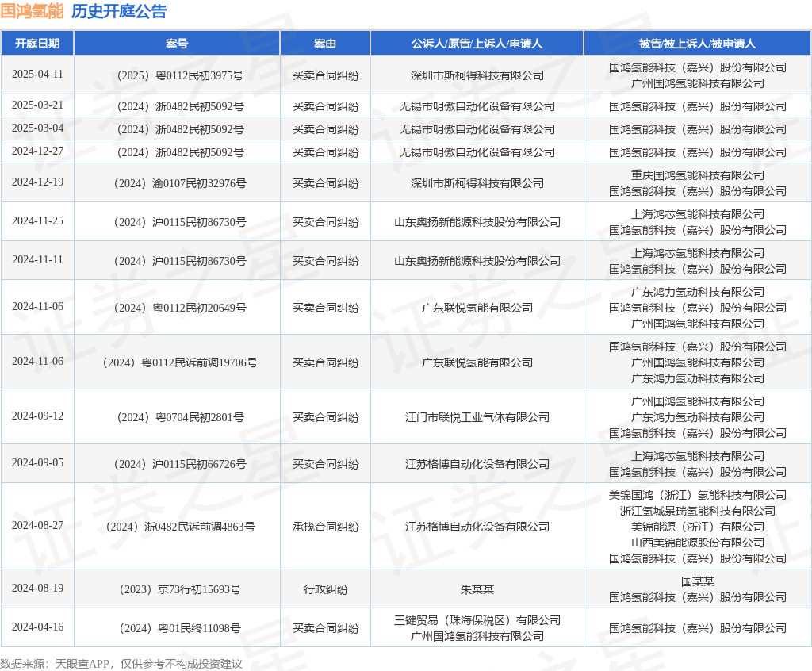Image resolution: width=812 pixels, height=671 pixels.
Task: Select the 案由 column header
Action: tap(325, 44)
